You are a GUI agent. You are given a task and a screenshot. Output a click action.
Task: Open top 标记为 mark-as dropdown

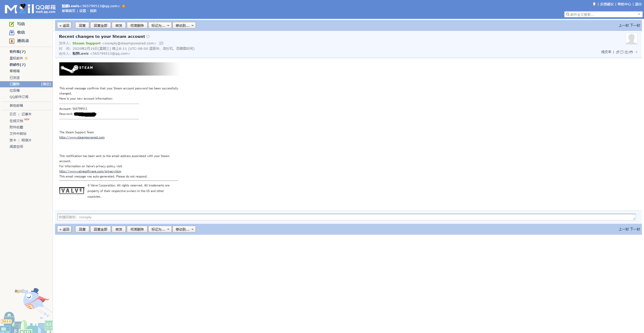point(160,26)
